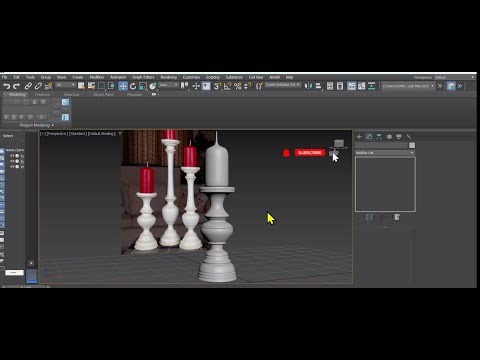
Task: Switch to the Object Paint ribbon tab
Action: (x=103, y=95)
